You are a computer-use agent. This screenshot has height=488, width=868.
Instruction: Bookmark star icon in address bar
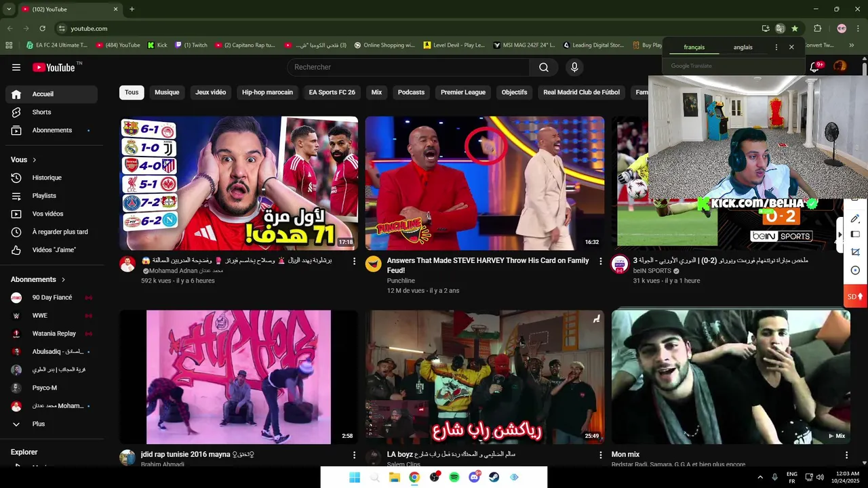[795, 28]
